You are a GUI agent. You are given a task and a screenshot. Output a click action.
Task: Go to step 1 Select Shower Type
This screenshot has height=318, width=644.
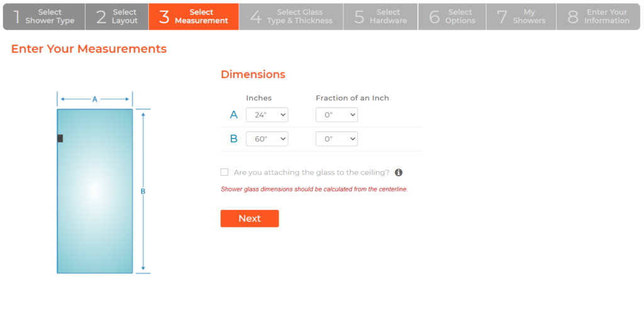click(x=44, y=16)
